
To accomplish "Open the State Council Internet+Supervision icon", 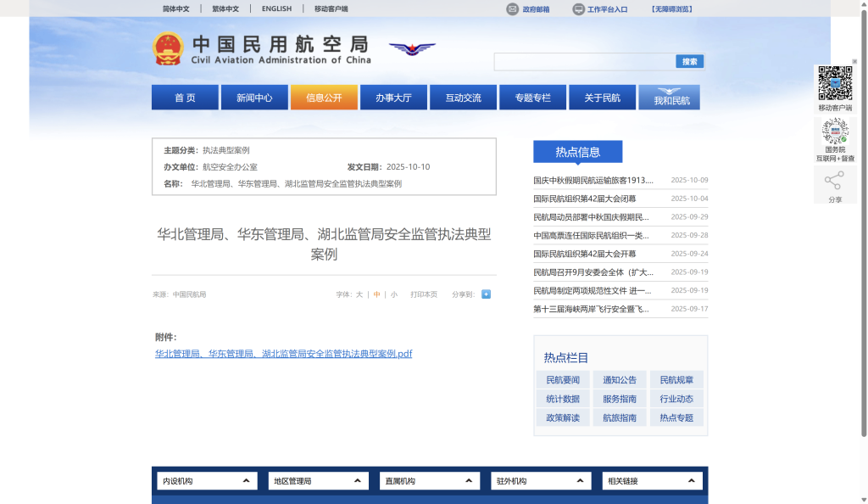I will click(835, 132).
